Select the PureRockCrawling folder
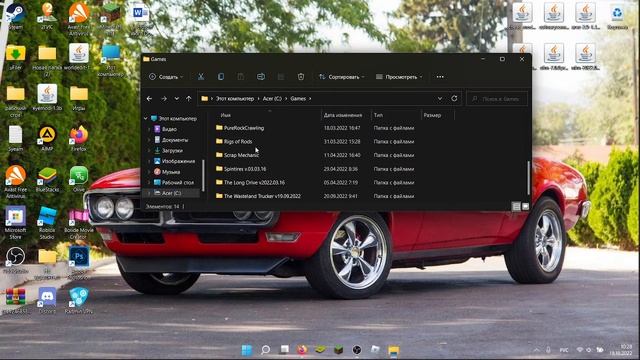Image resolution: width=640 pixels, height=360 pixels. (244, 128)
